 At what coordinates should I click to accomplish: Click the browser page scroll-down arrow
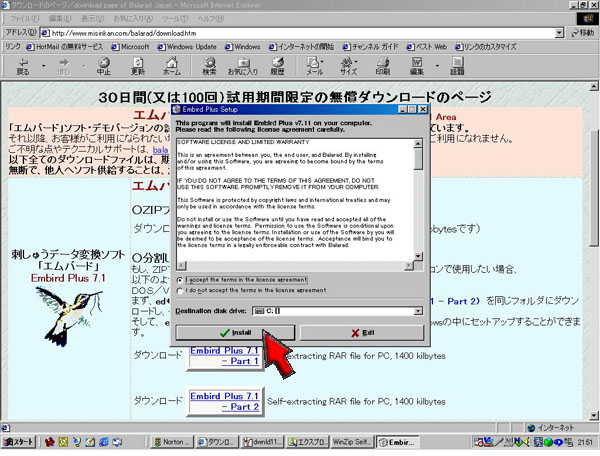click(x=594, y=415)
